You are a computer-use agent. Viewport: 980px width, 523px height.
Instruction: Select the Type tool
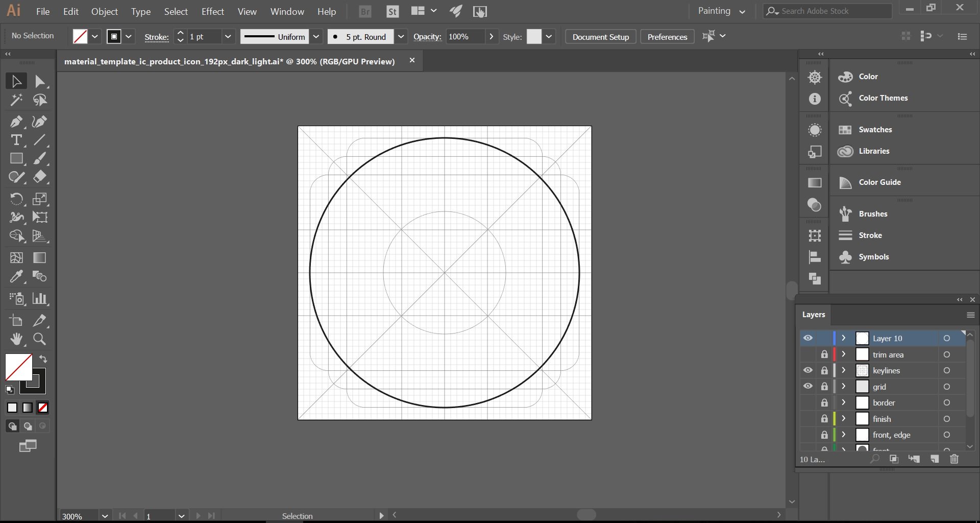click(x=16, y=140)
